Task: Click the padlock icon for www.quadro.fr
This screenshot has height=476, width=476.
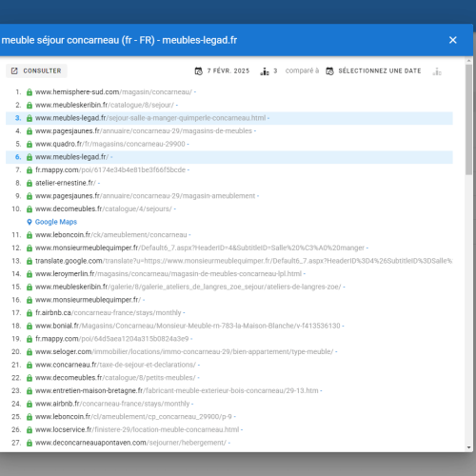Action: [30, 144]
